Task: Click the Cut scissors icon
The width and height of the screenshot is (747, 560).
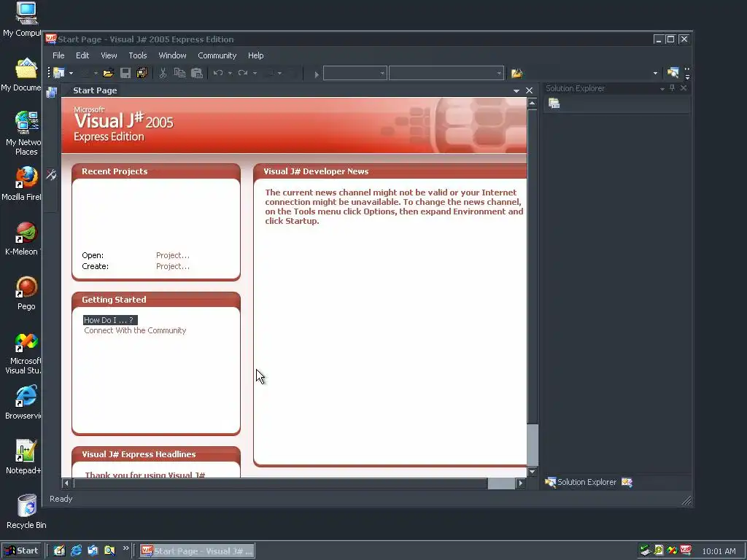Action: (x=163, y=73)
